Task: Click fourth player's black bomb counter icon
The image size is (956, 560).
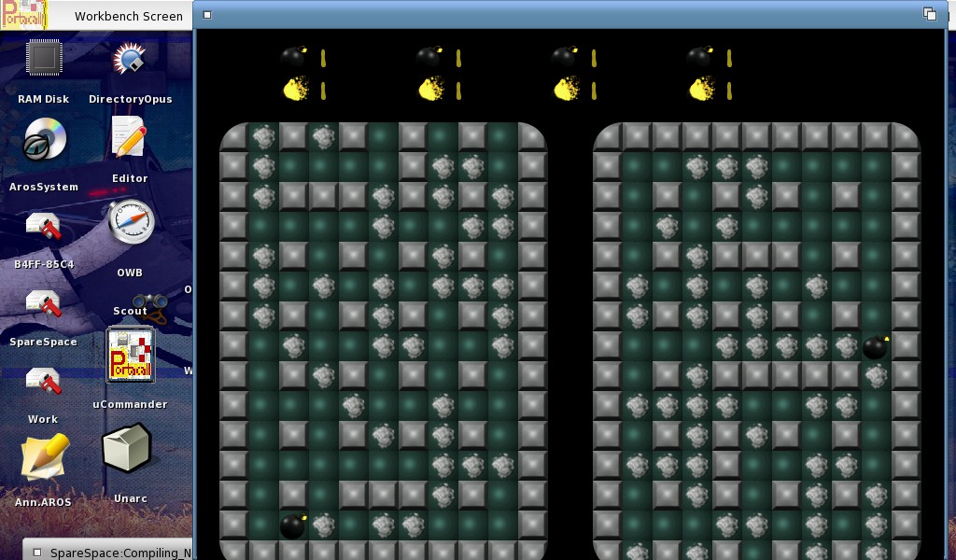Action: click(700, 57)
